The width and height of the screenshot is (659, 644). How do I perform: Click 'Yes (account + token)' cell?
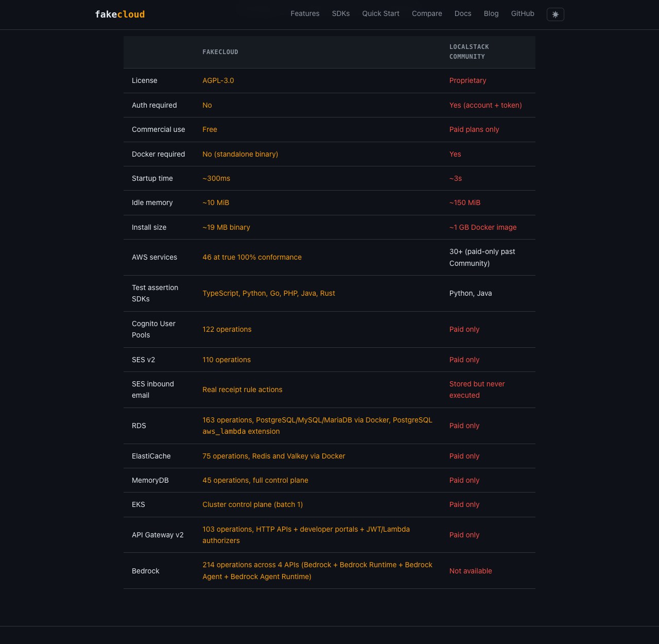point(485,105)
